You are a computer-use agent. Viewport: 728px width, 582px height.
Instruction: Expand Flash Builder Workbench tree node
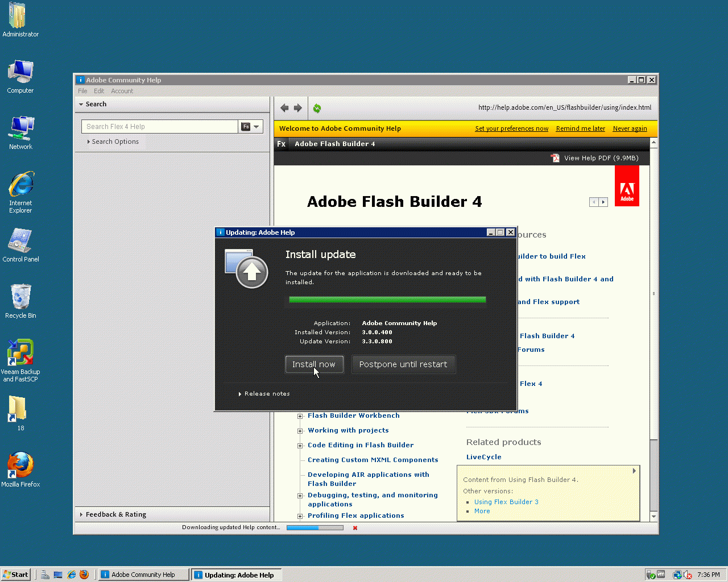(300, 416)
